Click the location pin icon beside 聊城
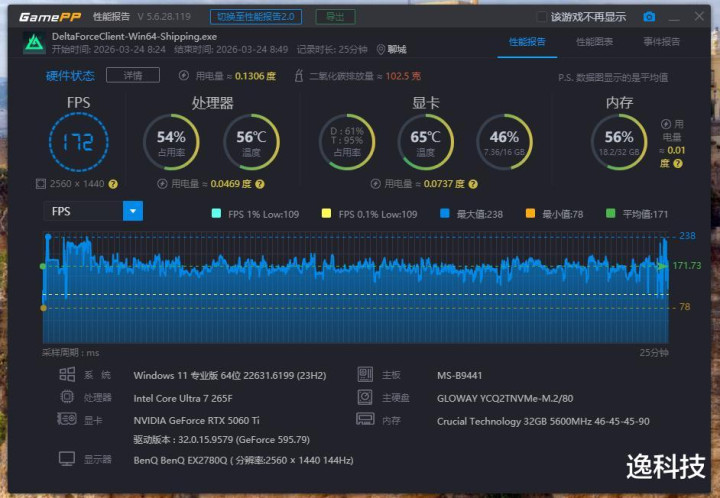720x498 pixels. click(x=381, y=50)
